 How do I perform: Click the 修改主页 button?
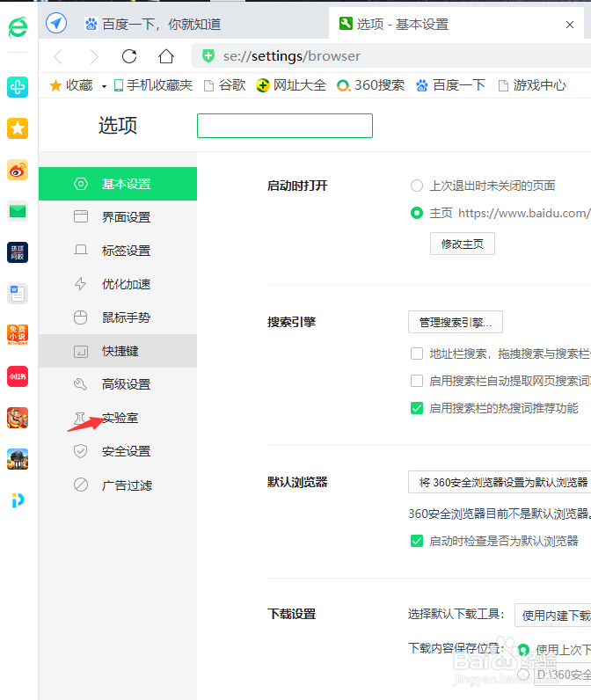point(463,244)
